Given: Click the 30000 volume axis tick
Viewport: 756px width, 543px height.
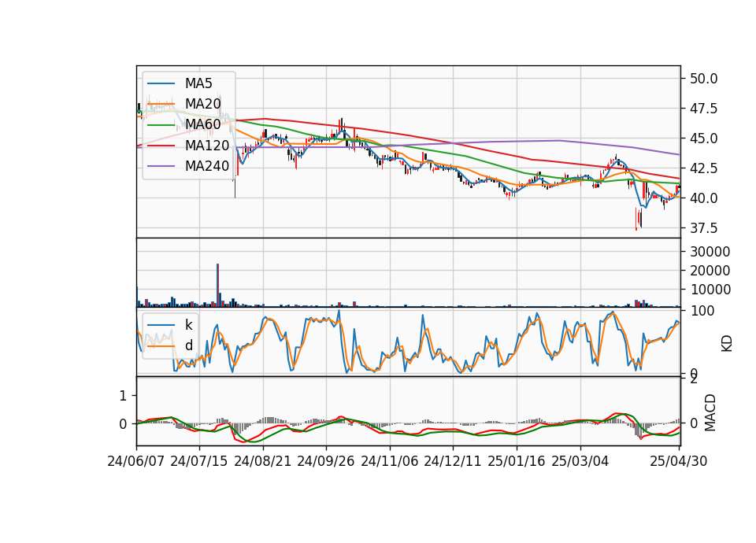Looking at the screenshot, I should [x=710, y=252].
